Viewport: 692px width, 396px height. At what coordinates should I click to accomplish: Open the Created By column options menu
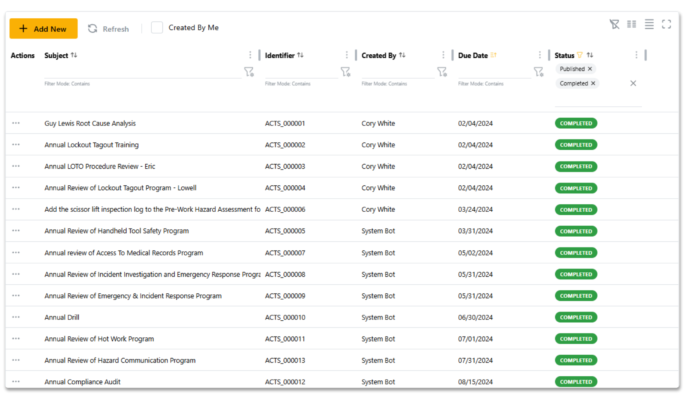coord(443,55)
